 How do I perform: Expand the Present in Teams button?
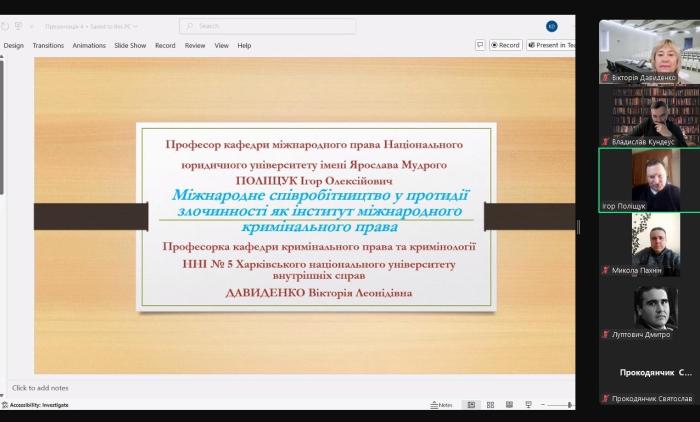pos(551,45)
